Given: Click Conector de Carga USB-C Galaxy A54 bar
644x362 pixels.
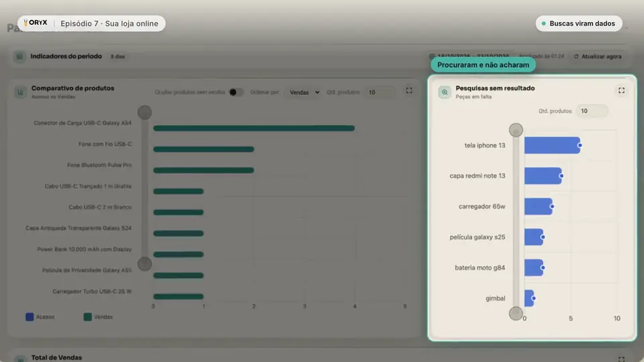Looking at the screenshot, I should 254,128.
